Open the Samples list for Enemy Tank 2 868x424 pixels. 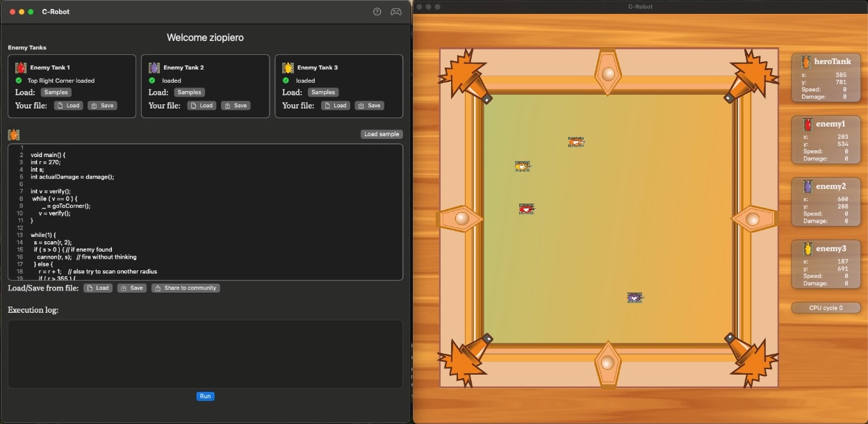pyautogui.click(x=189, y=92)
